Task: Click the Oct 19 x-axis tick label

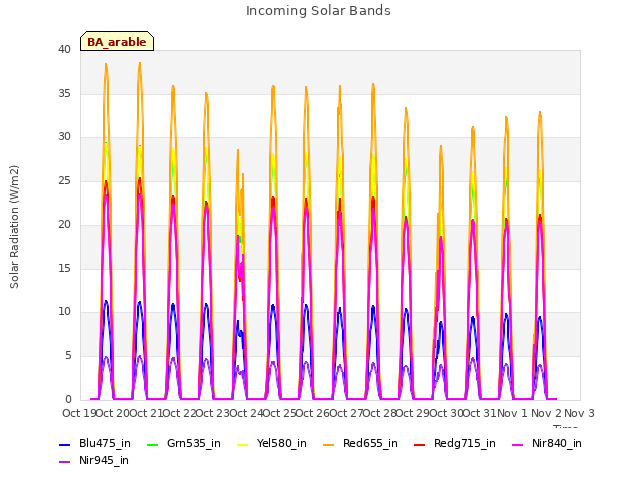Action: [79, 413]
